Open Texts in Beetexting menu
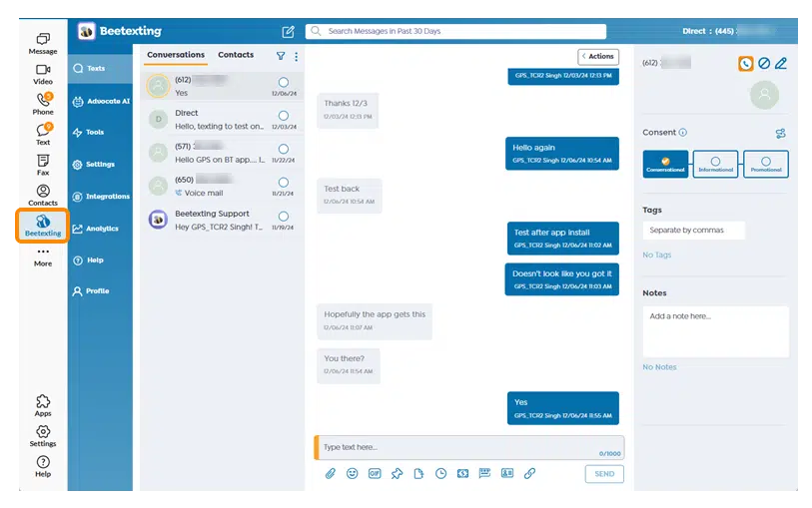The height and width of the screenshot is (508, 812). coord(100,68)
